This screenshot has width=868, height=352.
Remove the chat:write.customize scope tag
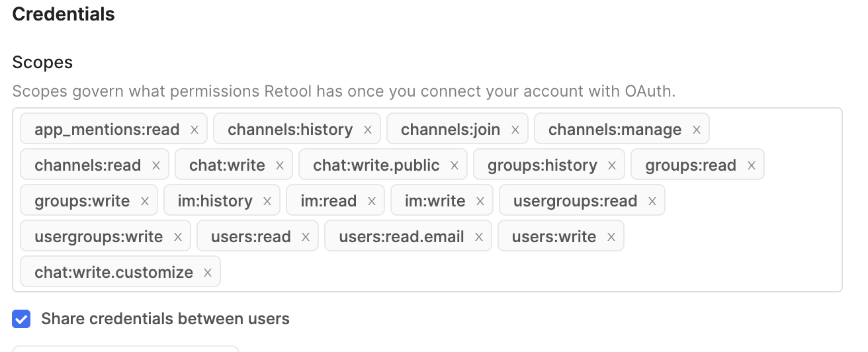coord(208,273)
